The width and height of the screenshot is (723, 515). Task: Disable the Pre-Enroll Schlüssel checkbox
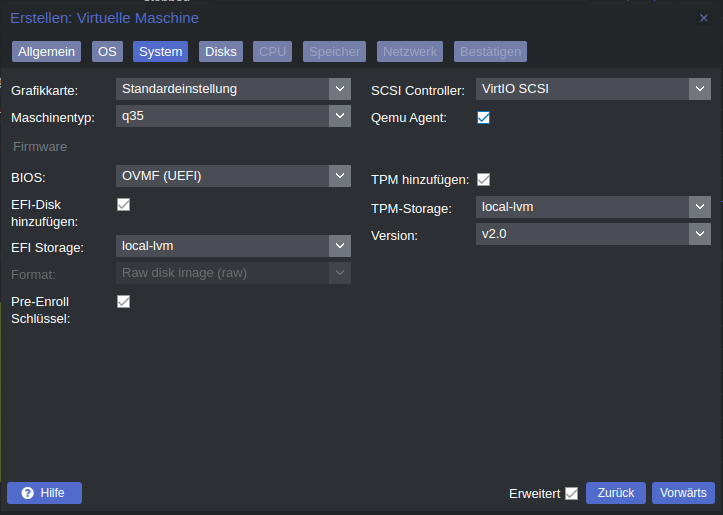click(x=124, y=302)
